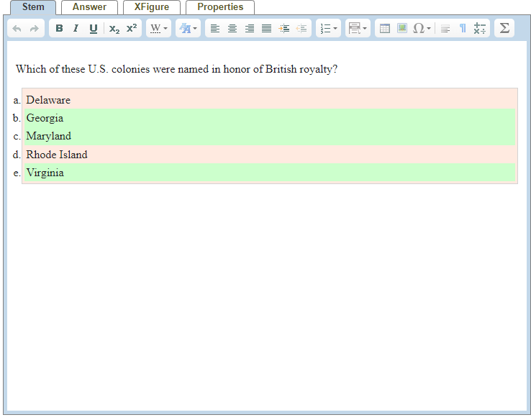
Task: Insert a table
Action: point(385,29)
